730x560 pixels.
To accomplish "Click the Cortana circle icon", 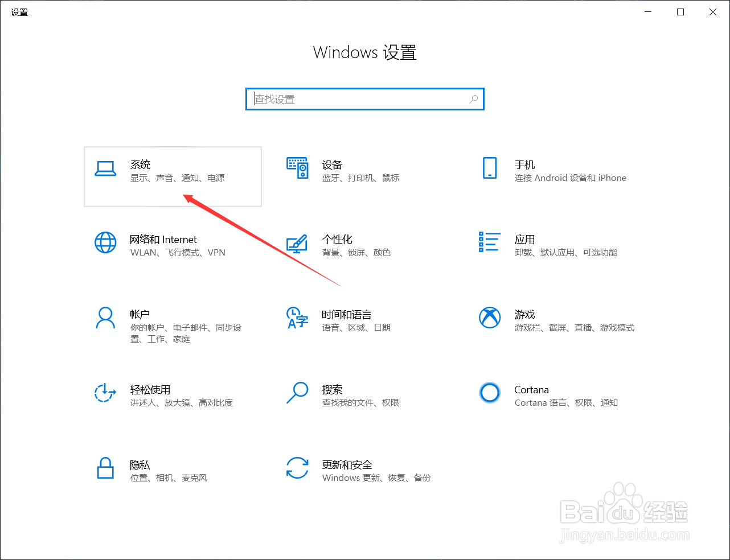I will [490, 393].
